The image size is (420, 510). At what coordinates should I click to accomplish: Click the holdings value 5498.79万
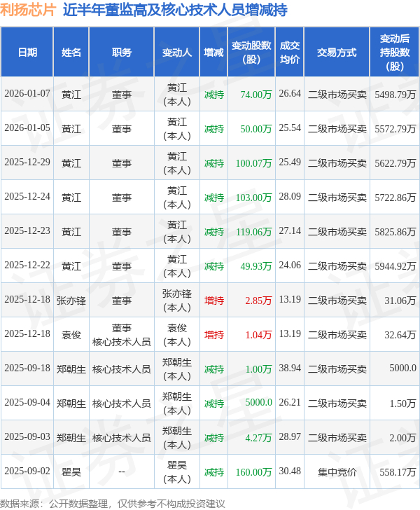point(395,95)
